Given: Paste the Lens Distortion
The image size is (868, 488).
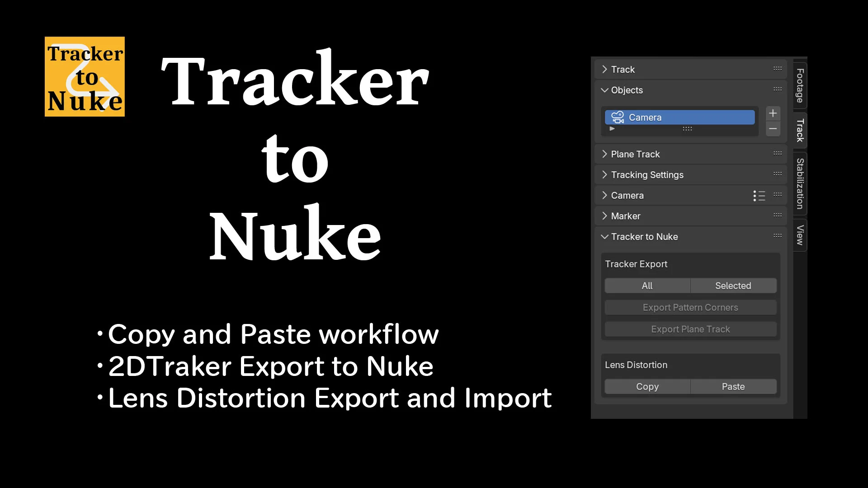Looking at the screenshot, I should click(x=733, y=387).
